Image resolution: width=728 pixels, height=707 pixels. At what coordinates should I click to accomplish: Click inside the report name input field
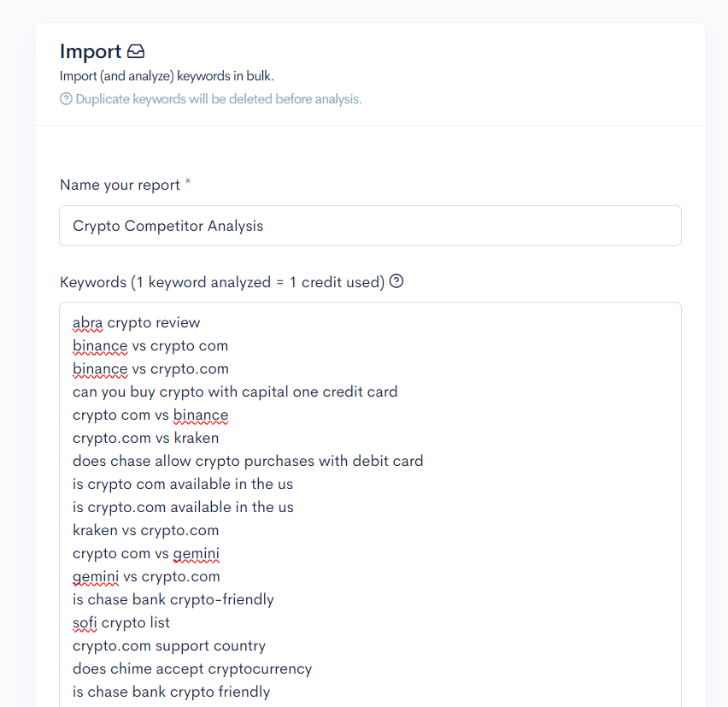click(369, 225)
